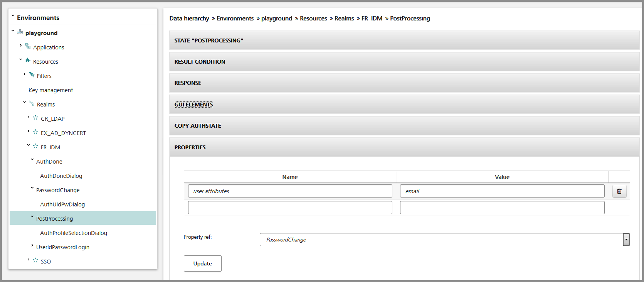Expand the UserIdPasswordLogin node

click(x=32, y=245)
